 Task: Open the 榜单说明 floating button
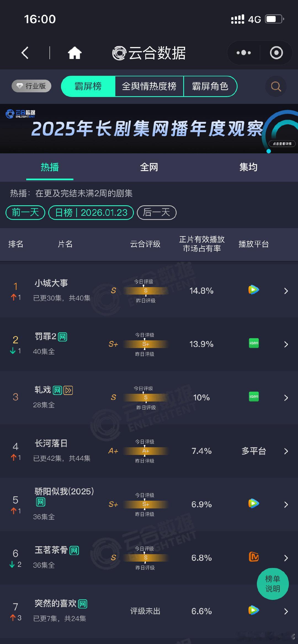(x=273, y=584)
